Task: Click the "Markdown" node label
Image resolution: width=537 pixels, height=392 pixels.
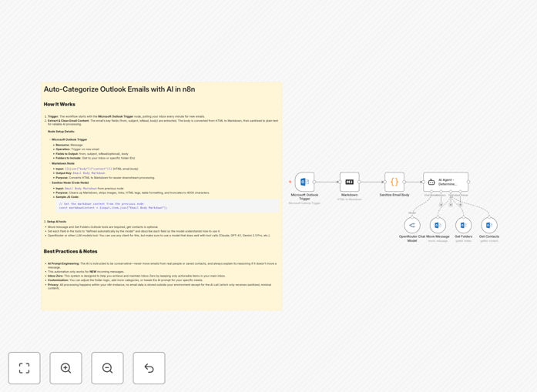Action: click(349, 195)
